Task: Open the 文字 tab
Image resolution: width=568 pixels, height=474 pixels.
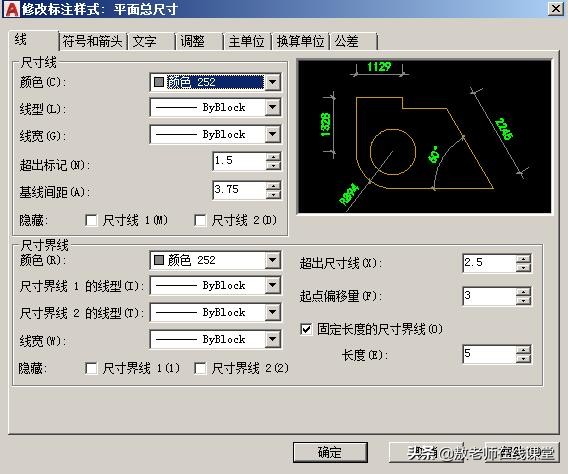Action: click(151, 41)
